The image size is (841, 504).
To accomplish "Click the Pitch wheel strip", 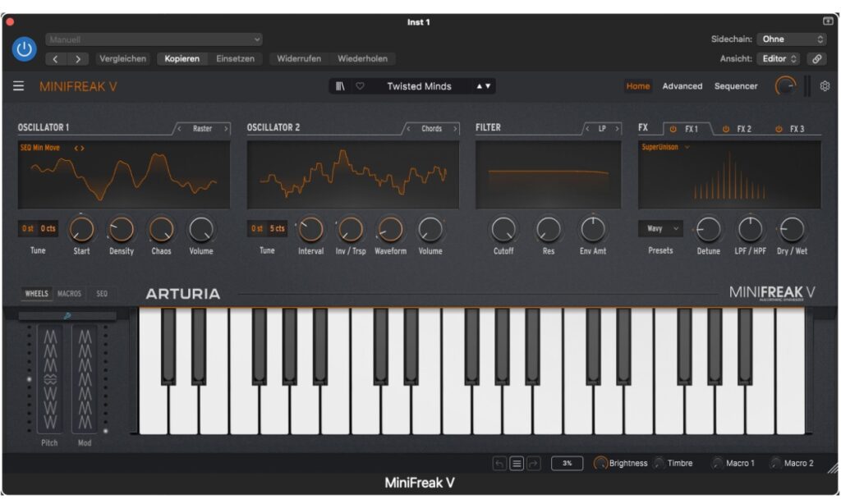I will tap(50, 379).
